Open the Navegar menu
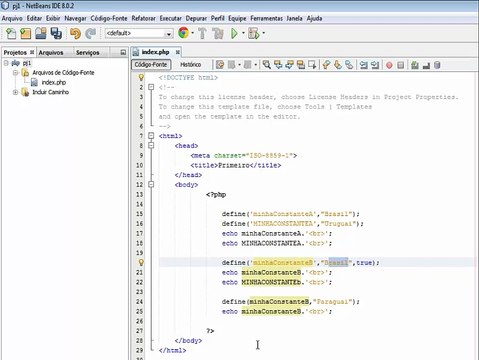 pyautogui.click(x=75, y=18)
